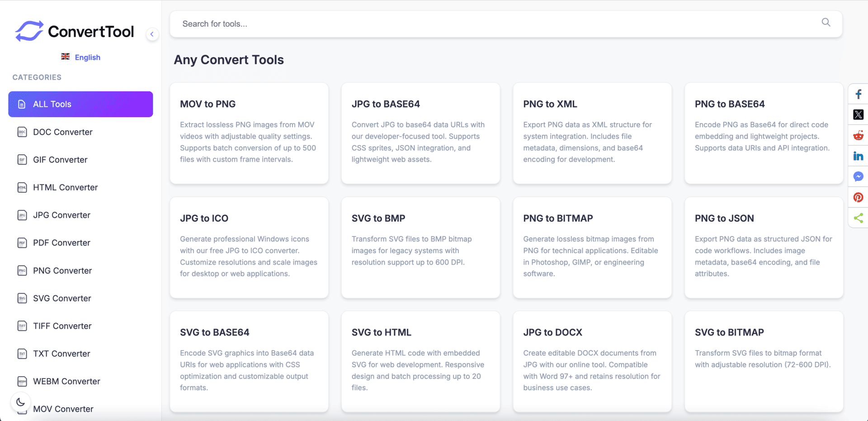Open the MOV to PNG tool card
This screenshot has height=421, width=868.
click(249, 133)
